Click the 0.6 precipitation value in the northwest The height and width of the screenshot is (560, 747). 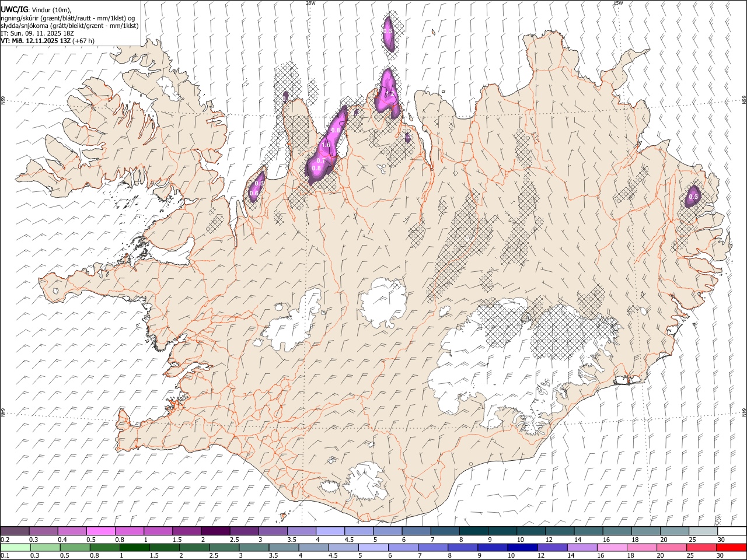pyautogui.click(x=254, y=193)
